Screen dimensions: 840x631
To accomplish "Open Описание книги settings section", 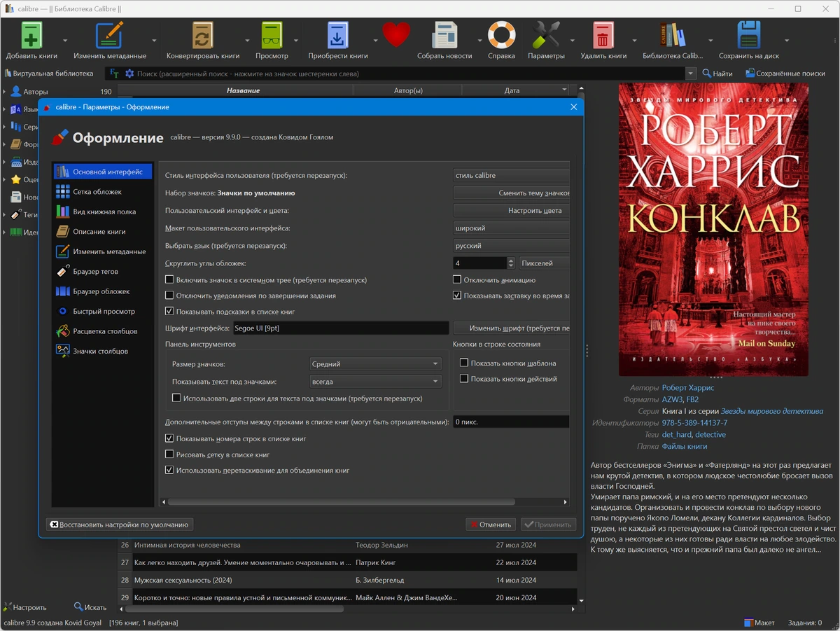I will [x=102, y=231].
